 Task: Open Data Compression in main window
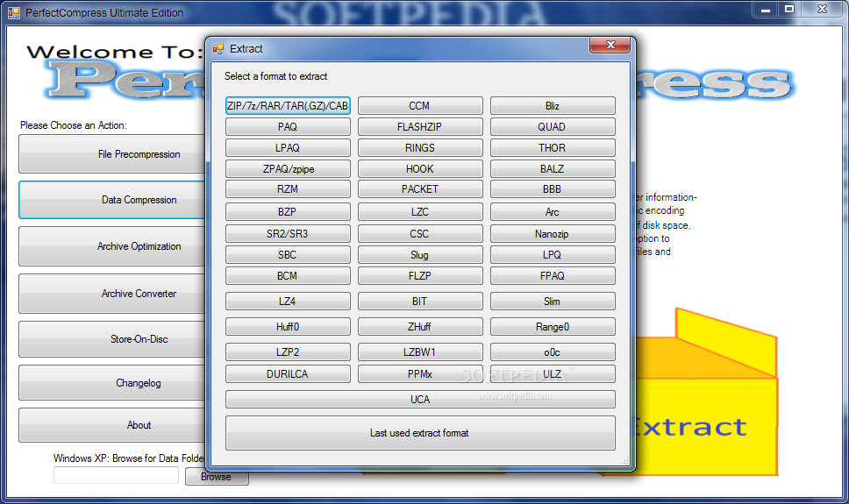(x=112, y=200)
